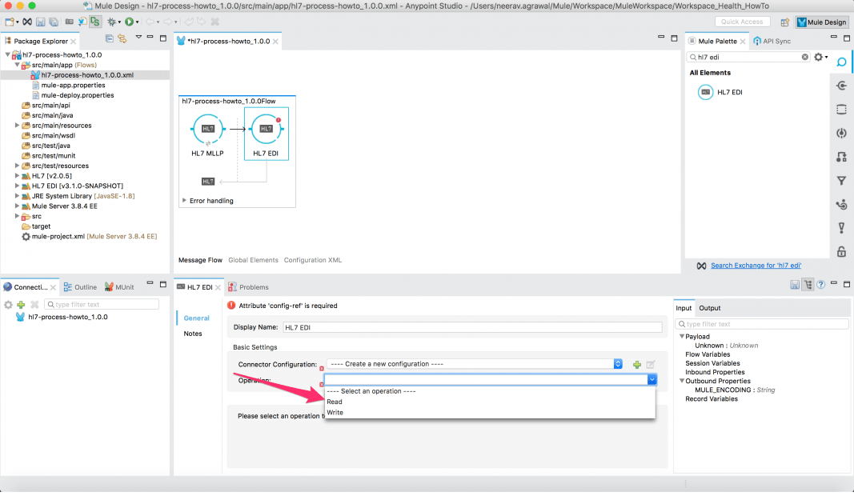Click the Save icon in the main toolbar
The image size is (854, 504).
pos(40,22)
